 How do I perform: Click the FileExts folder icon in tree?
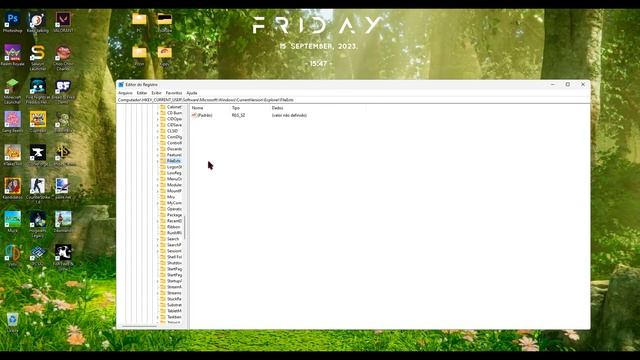(163, 161)
